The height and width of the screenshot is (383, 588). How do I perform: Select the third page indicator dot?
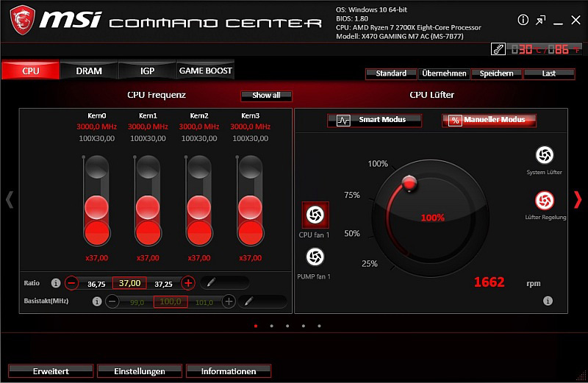pos(287,326)
